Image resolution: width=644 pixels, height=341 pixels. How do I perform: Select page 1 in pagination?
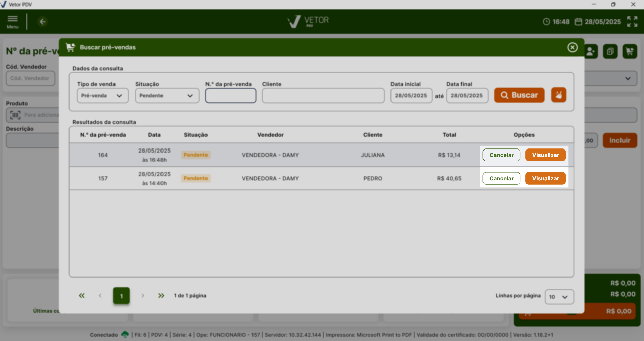(121, 296)
